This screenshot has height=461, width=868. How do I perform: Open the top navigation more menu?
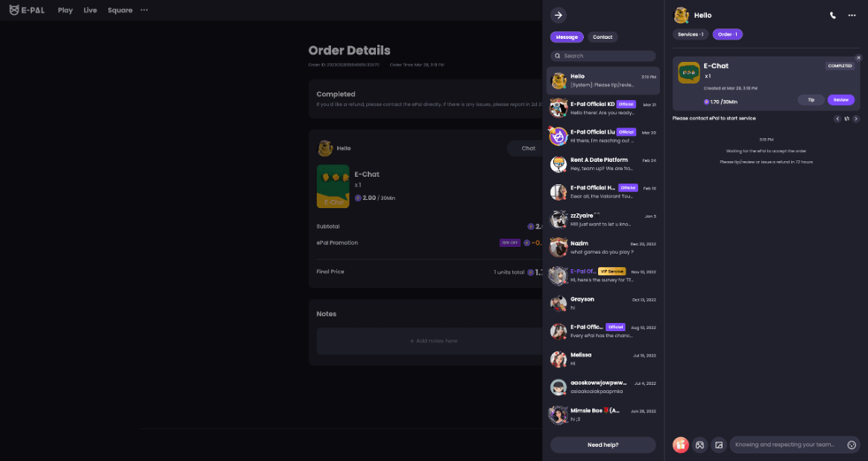[144, 10]
